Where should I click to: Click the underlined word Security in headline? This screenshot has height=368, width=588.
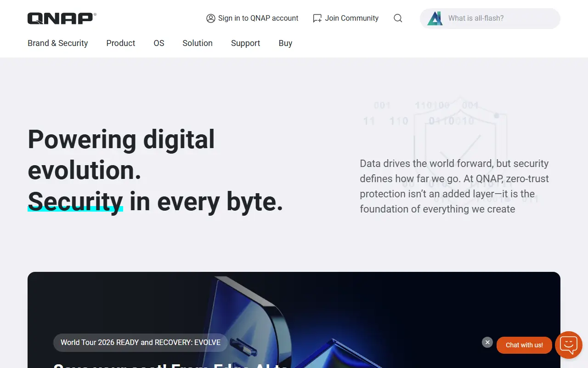point(75,201)
